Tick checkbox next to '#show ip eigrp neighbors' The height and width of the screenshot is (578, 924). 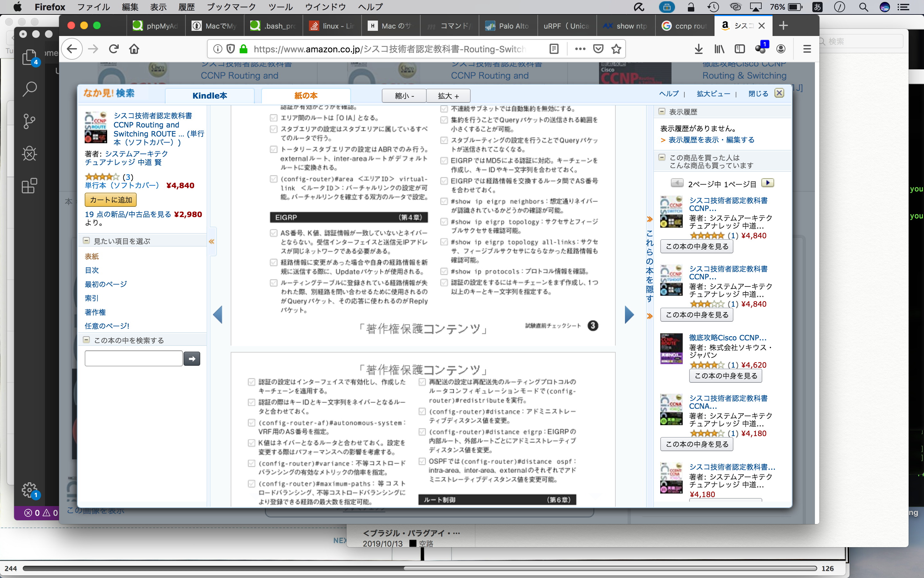(x=444, y=201)
